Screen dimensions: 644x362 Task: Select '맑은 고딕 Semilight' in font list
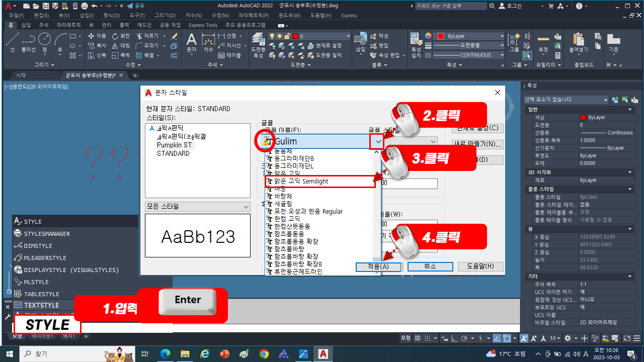(x=320, y=181)
